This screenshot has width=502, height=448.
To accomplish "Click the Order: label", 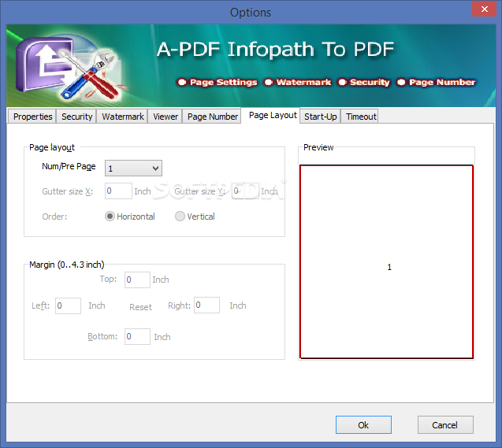I will click(54, 217).
